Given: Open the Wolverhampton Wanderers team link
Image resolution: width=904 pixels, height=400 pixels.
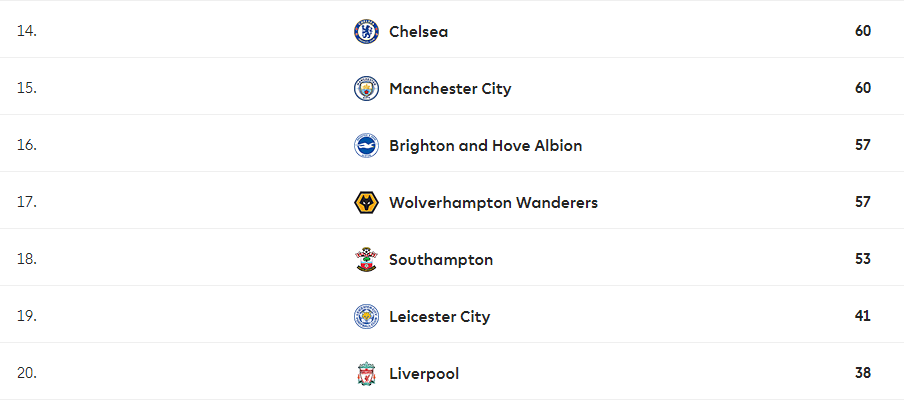Looking at the screenshot, I should pos(494,202).
